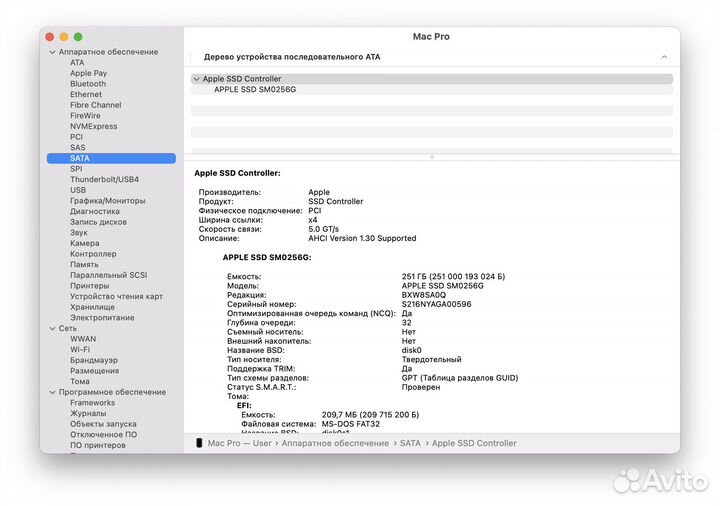Collapse the Сеть section in sidebar

pyautogui.click(x=52, y=328)
